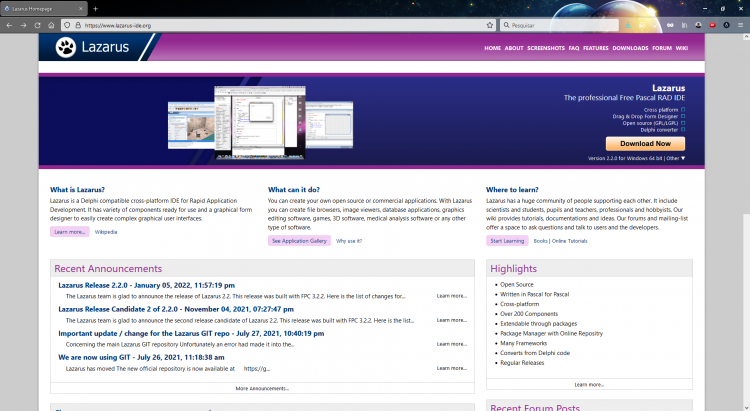750x411 pixels.
Task: Click Learn more... under Highlights
Action: (589, 385)
